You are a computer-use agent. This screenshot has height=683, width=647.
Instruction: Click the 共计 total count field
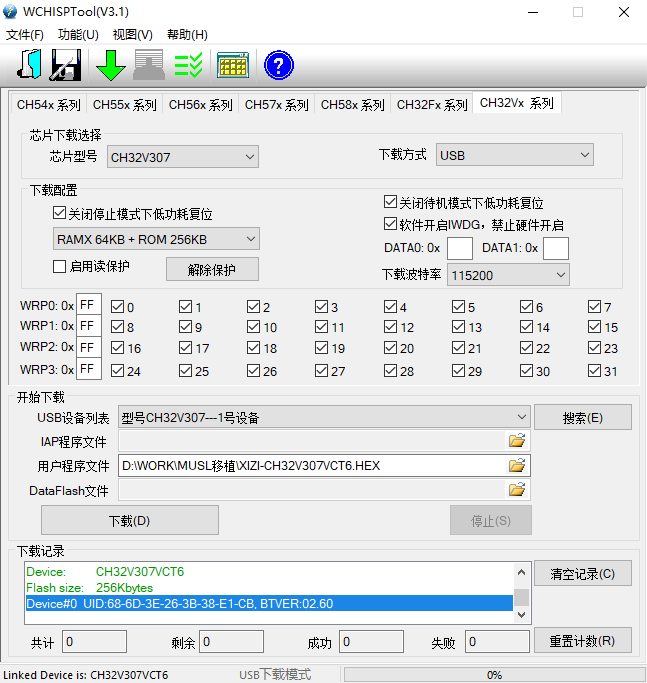click(x=95, y=642)
